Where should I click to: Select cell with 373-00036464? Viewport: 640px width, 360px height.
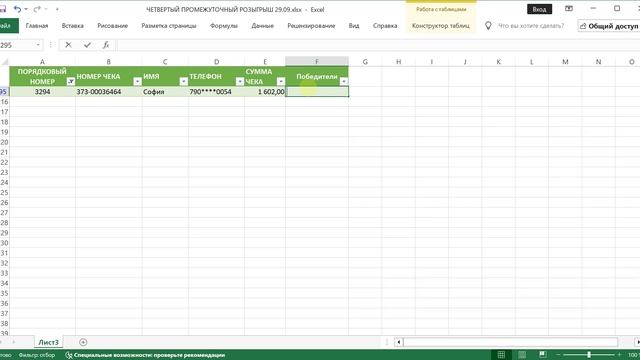[x=109, y=92]
